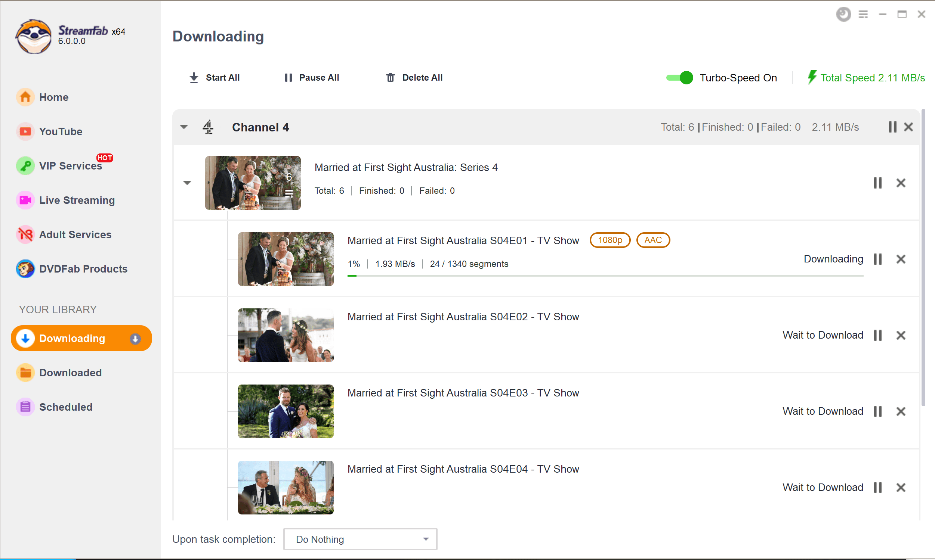
Task: Click the S04E02 episode thumbnail
Action: [286, 334]
